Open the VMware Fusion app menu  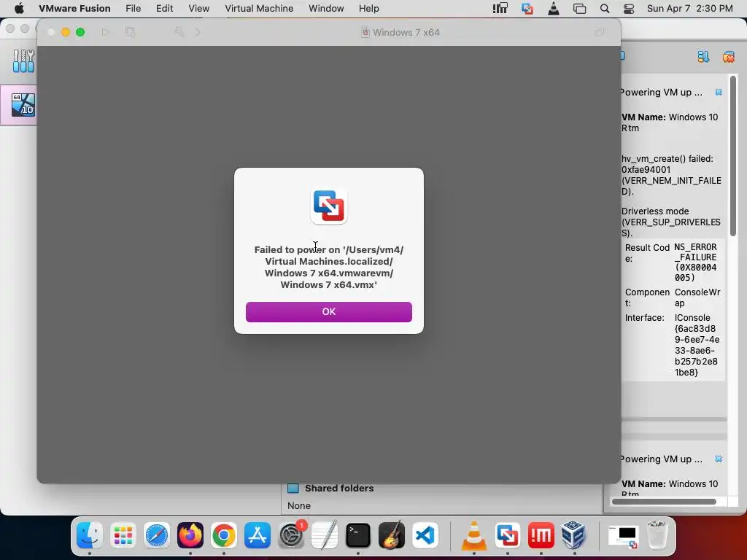click(x=74, y=8)
